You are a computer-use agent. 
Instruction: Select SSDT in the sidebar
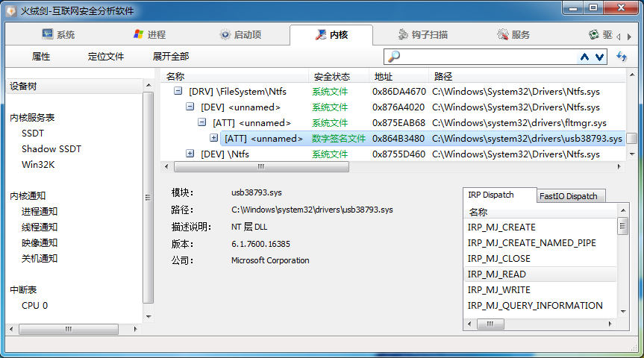33,134
